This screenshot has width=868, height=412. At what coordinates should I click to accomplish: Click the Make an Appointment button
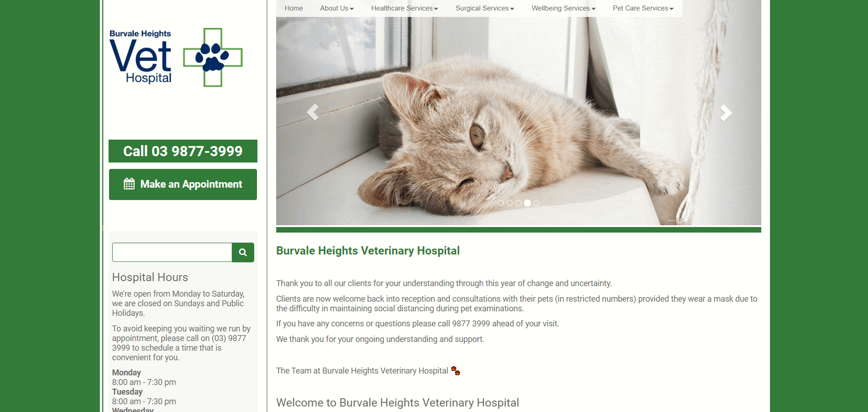[x=183, y=184]
